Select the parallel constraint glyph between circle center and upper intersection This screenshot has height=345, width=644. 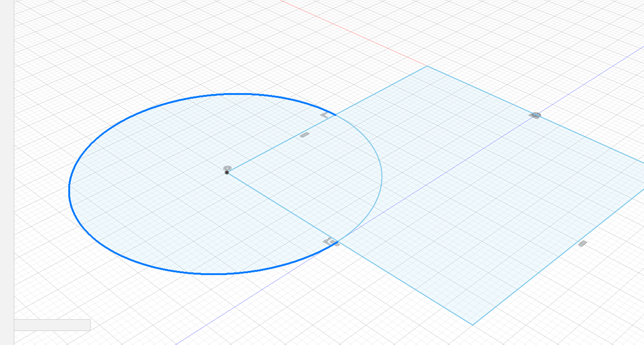[305, 135]
